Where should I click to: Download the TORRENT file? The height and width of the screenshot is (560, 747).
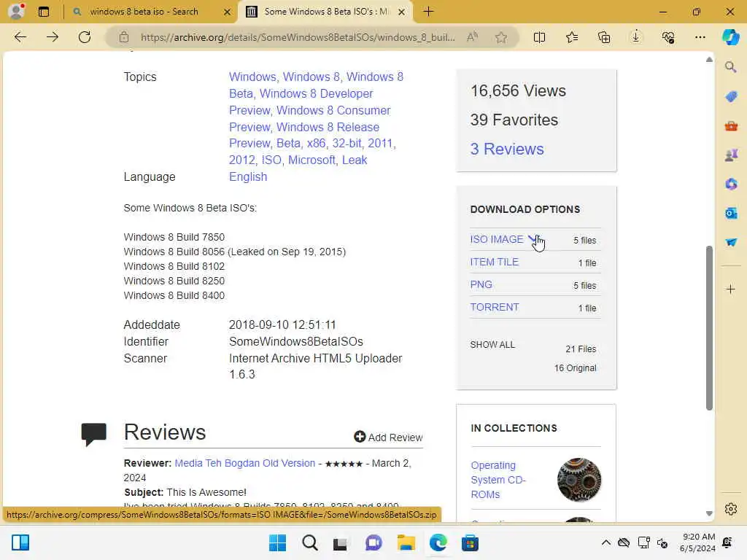[x=495, y=307]
